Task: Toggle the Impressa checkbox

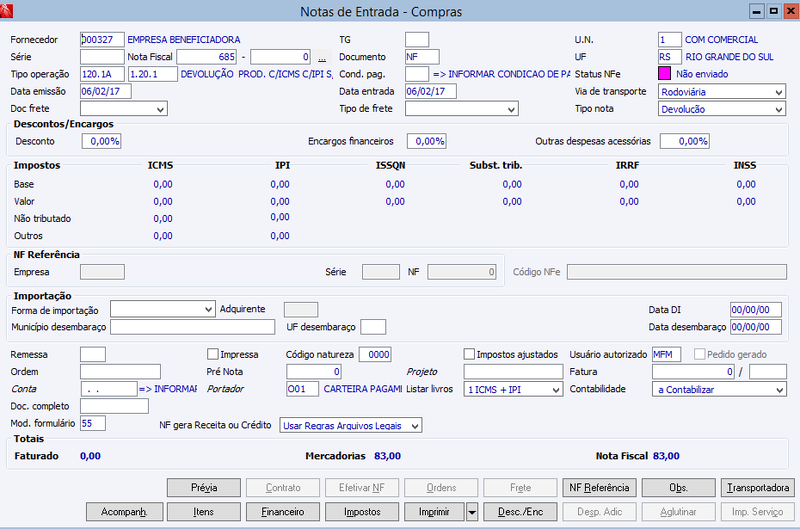Action: point(213,354)
